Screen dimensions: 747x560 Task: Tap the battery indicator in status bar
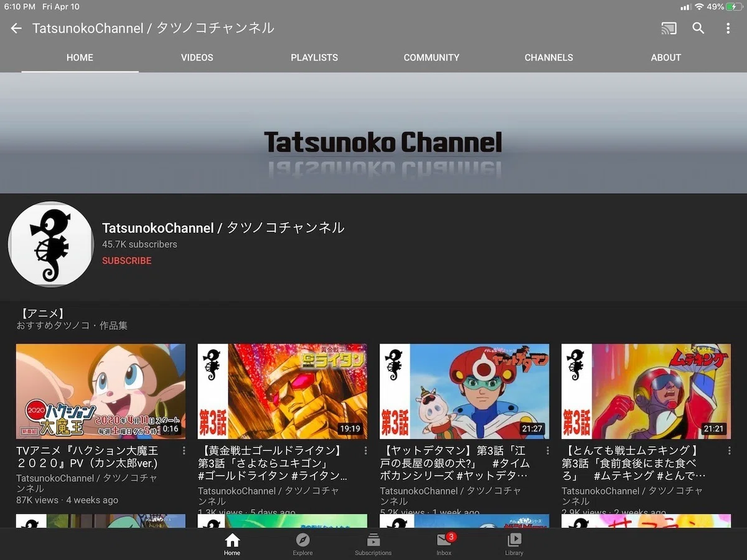(735, 7)
